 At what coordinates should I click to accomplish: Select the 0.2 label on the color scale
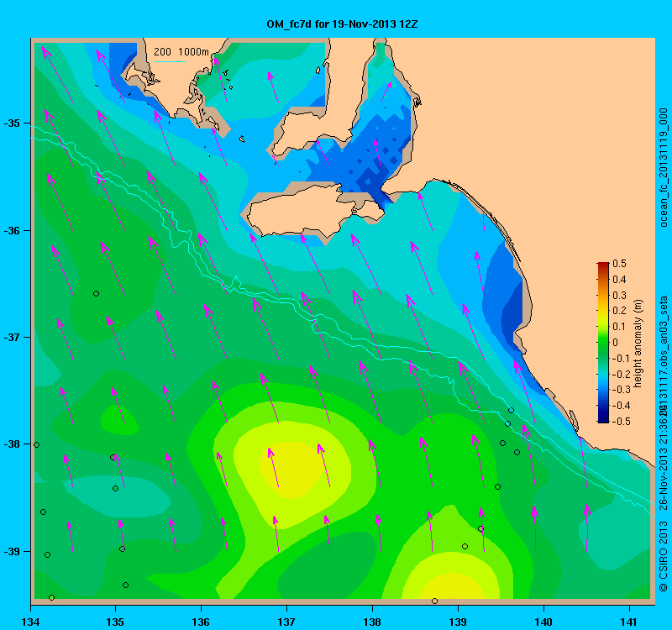(x=619, y=311)
